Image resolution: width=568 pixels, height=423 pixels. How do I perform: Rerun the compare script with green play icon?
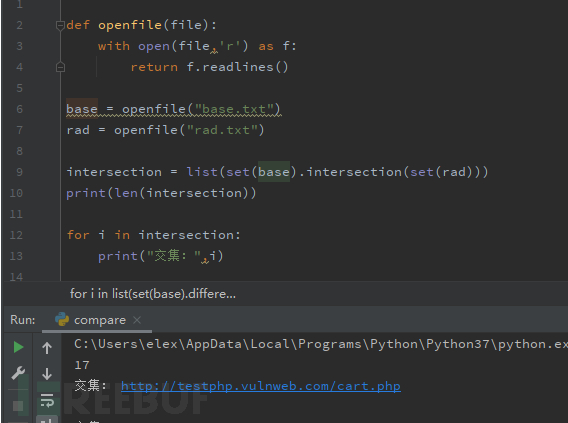(x=18, y=347)
